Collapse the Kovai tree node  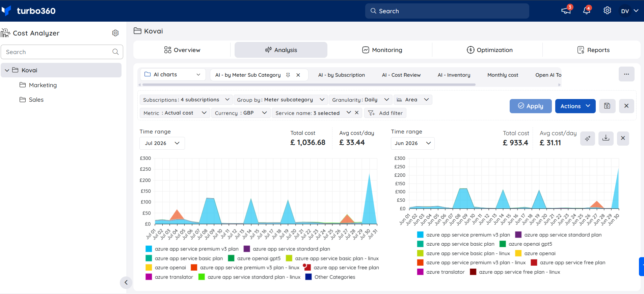pyautogui.click(x=7, y=70)
